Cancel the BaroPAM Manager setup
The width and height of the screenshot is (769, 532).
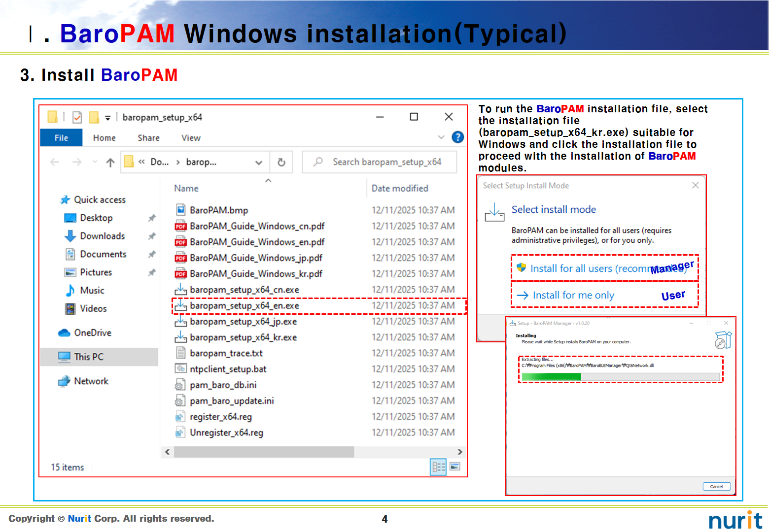coord(716,486)
